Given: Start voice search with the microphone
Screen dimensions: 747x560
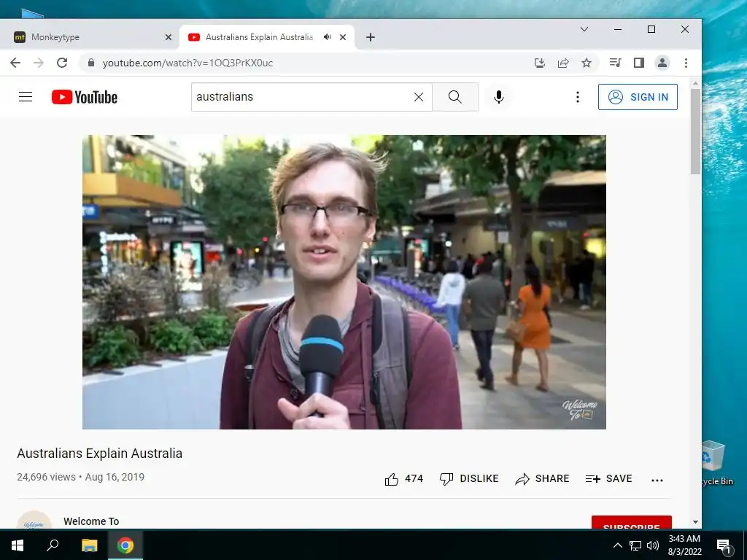Looking at the screenshot, I should point(499,97).
